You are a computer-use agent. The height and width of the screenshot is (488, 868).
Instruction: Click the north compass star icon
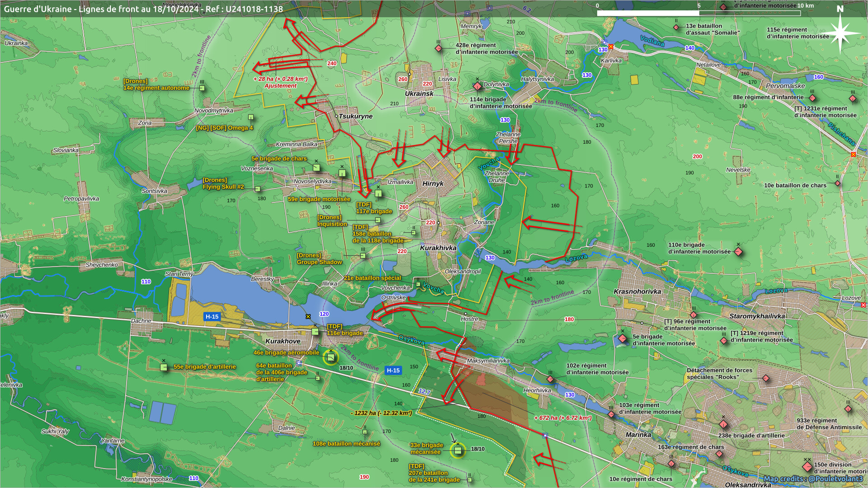(840, 33)
